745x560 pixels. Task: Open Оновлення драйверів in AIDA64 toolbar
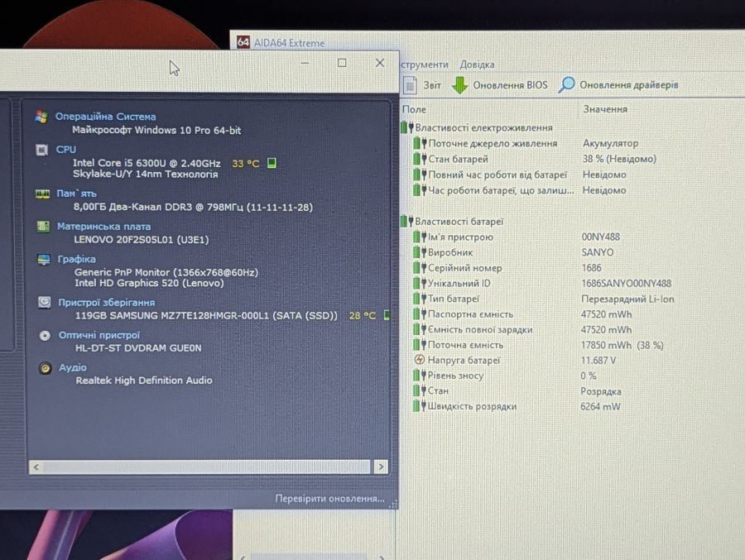(618, 85)
